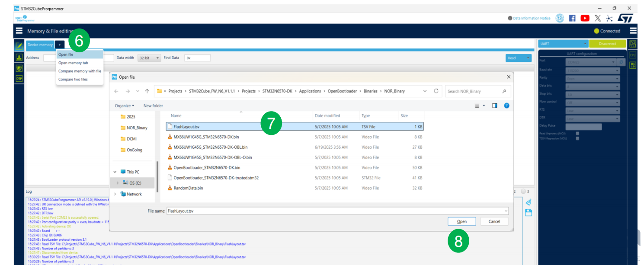Click the Open button in file dialog
Viewport: 644px width, 265px height.
tap(461, 221)
